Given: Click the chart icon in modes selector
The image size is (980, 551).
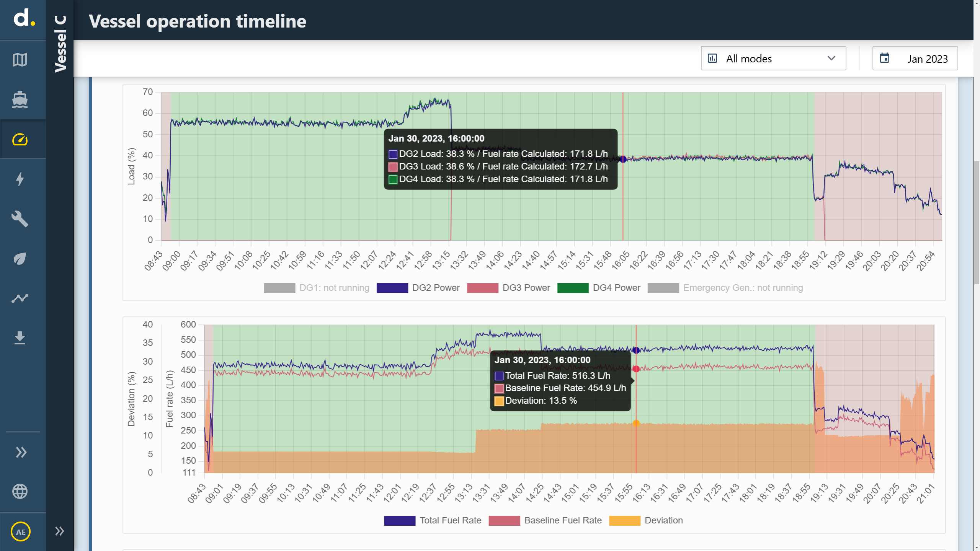Looking at the screenshot, I should tap(712, 58).
